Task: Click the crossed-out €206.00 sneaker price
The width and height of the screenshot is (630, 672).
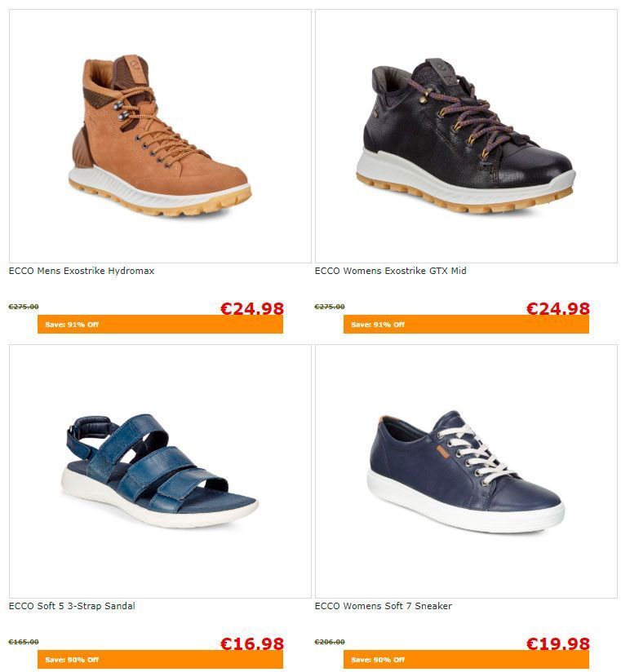Action: point(330,642)
